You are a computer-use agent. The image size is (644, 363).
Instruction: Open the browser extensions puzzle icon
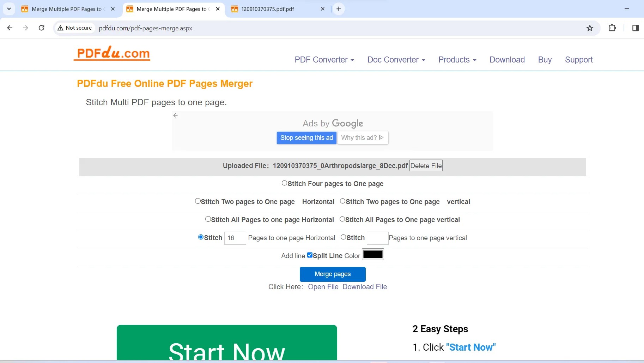click(x=613, y=28)
